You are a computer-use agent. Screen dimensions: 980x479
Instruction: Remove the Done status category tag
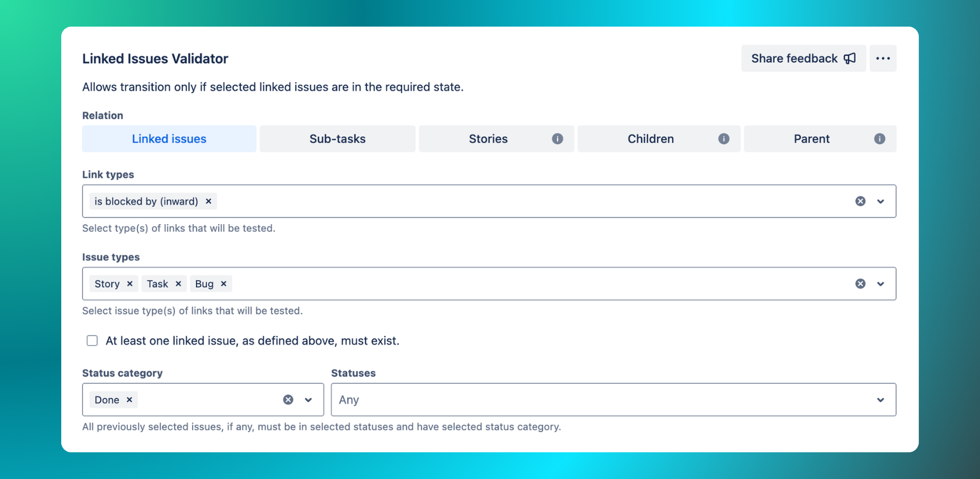tap(128, 400)
